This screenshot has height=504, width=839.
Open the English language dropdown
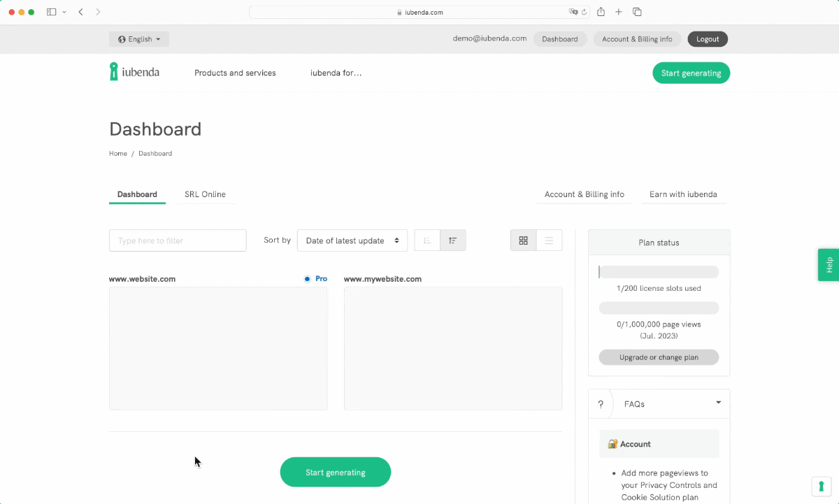[139, 39]
